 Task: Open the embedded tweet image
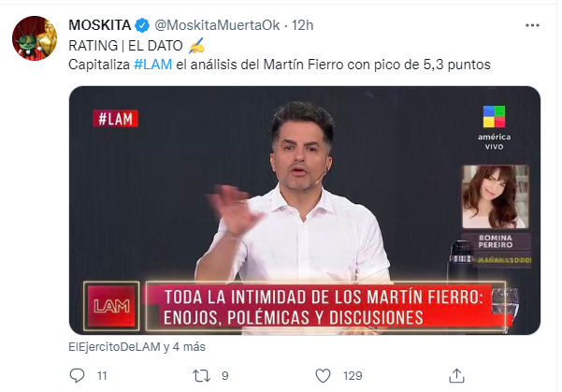pos(304,211)
